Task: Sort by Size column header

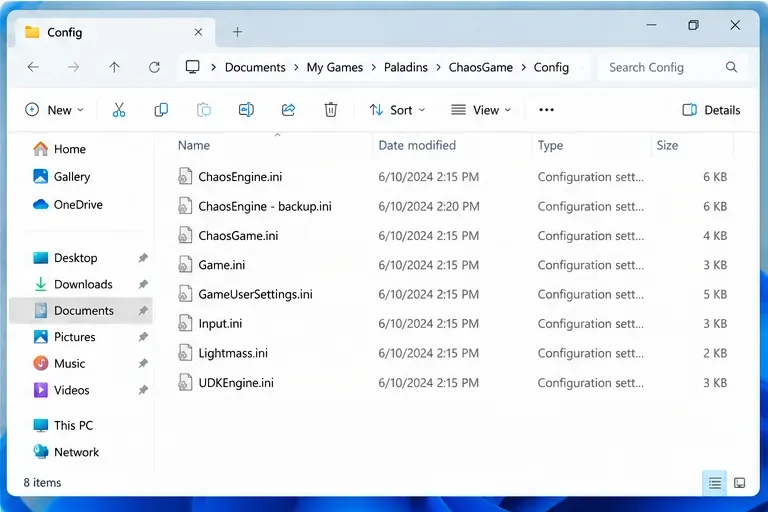Action: [x=667, y=145]
